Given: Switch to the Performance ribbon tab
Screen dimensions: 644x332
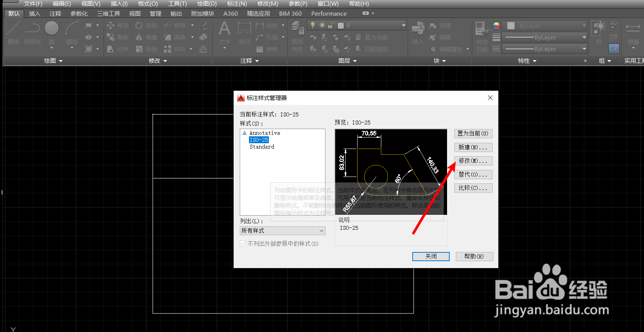Looking at the screenshot, I should [x=329, y=13].
